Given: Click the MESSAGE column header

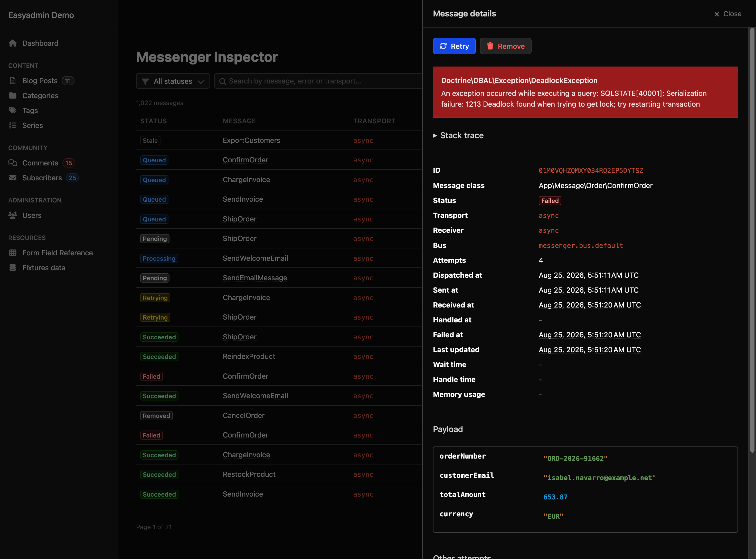Looking at the screenshot, I should [x=239, y=121].
